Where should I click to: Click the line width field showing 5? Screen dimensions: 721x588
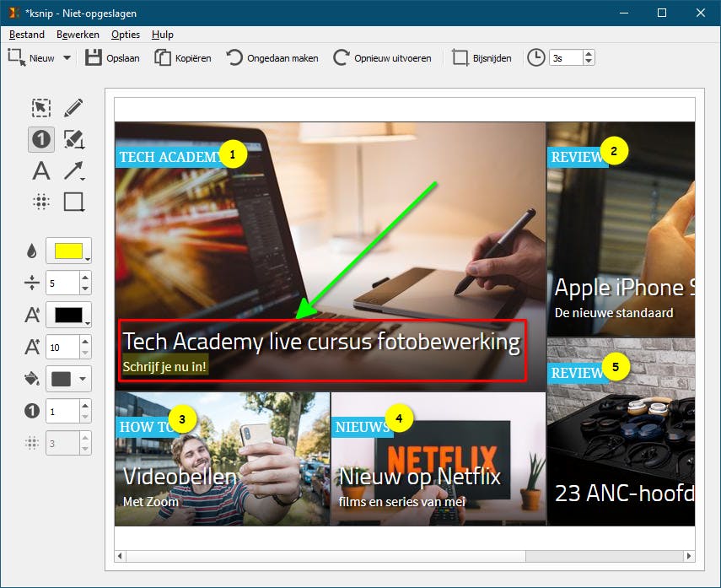[62, 283]
